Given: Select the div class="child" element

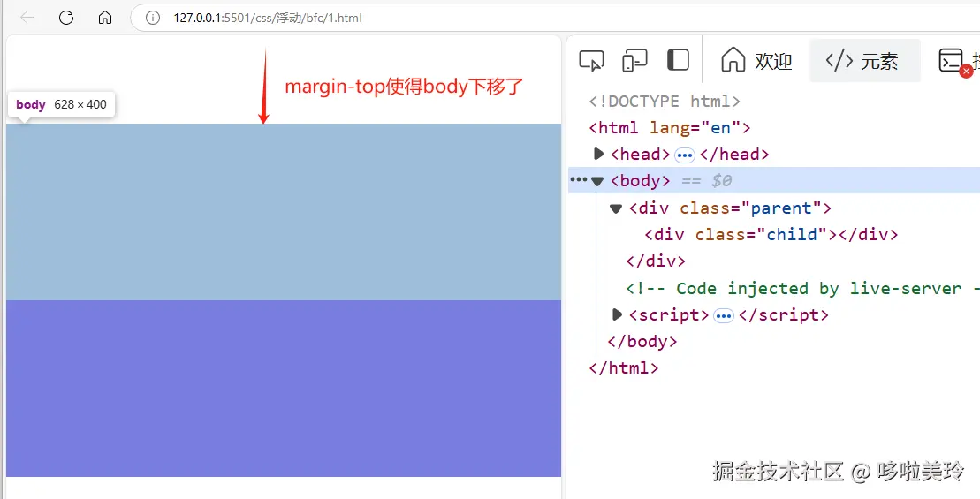Looking at the screenshot, I should click(x=771, y=235).
